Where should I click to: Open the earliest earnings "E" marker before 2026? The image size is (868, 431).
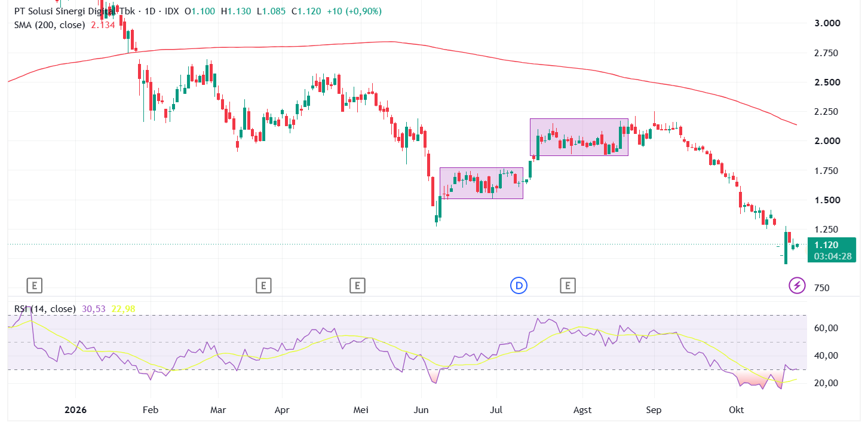[35, 286]
